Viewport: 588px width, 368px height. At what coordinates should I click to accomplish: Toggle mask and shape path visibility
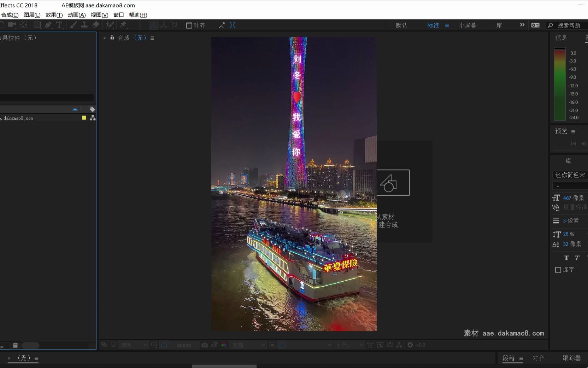click(164, 345)
